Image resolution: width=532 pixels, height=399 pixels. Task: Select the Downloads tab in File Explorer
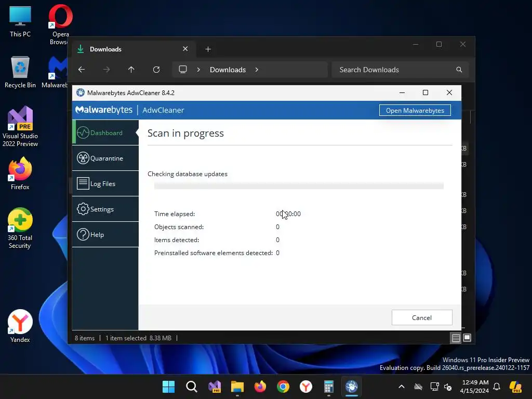[x=132, y=49]
